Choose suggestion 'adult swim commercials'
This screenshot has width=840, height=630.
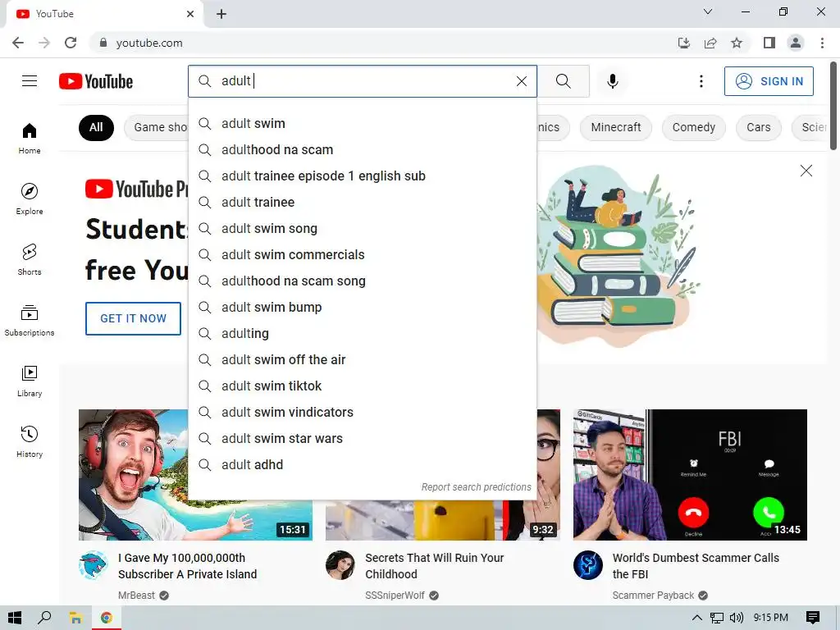[x=362, y=254]
